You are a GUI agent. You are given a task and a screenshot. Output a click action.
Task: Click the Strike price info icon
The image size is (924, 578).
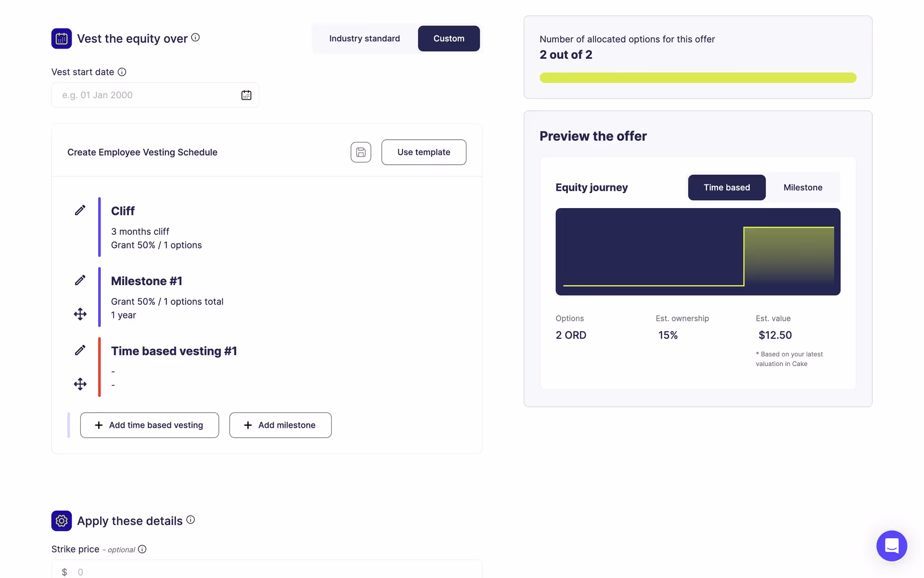[x=142, y=549]
